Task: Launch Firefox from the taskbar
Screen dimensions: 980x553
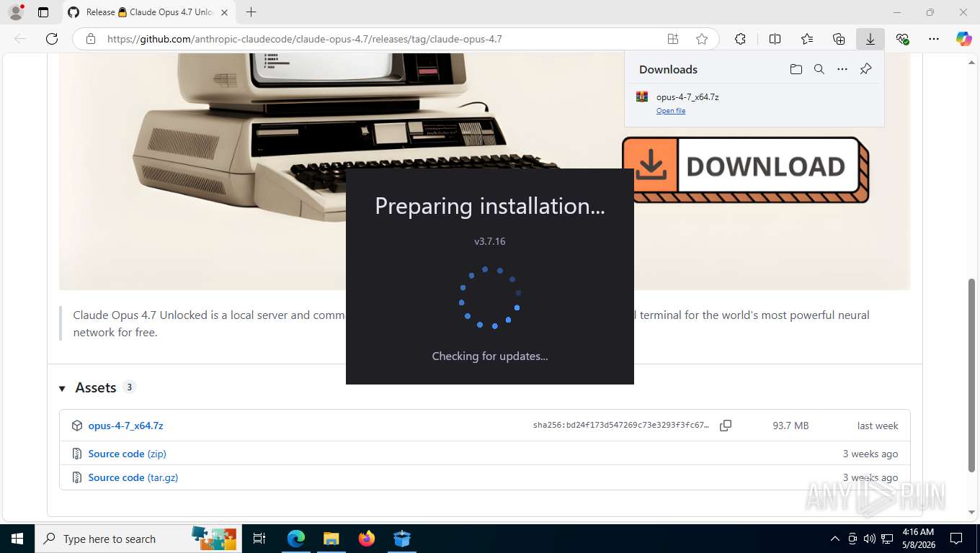Action: (367, 539)
